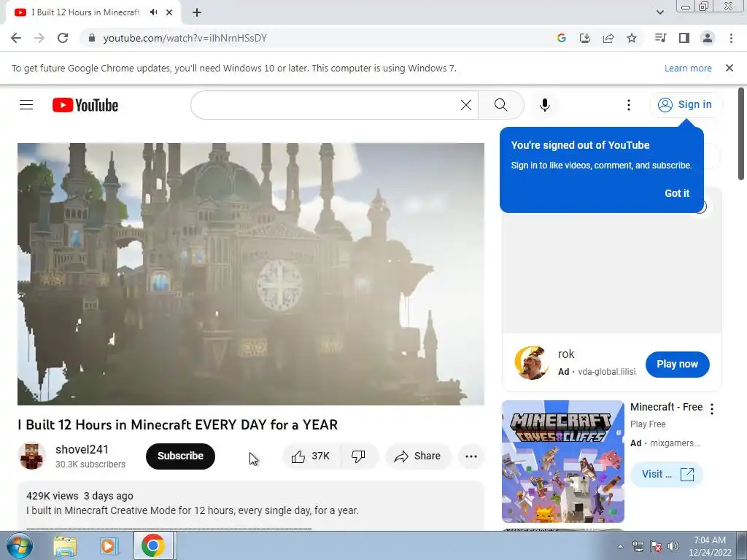
Task: Open more actions ellipsis below video
Action: coord(471,456)
